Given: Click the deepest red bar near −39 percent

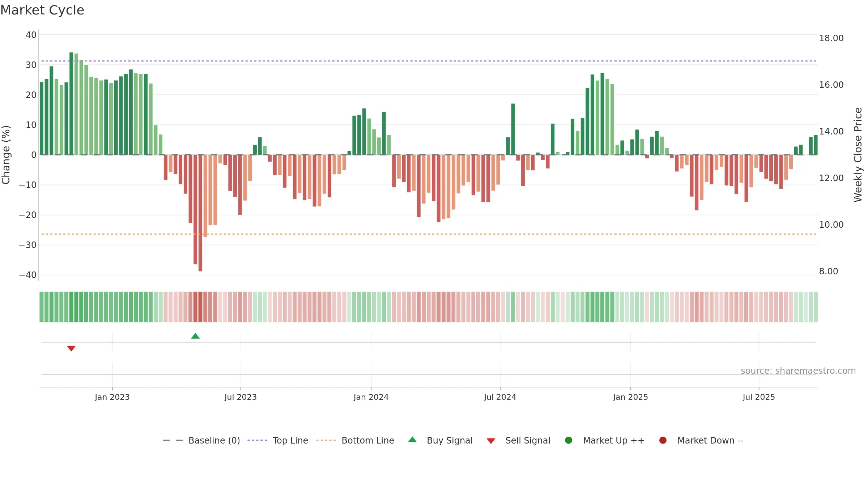Looking at the screenshot, I should (x=200, y=213).
